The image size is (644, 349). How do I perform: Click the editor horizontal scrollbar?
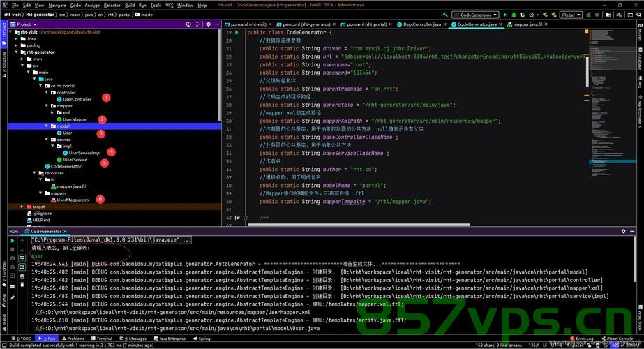pos(359,225)
